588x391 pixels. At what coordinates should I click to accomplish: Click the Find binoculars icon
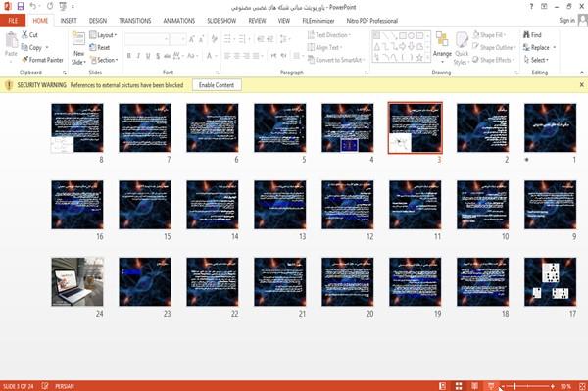click(x=526, y=35)
